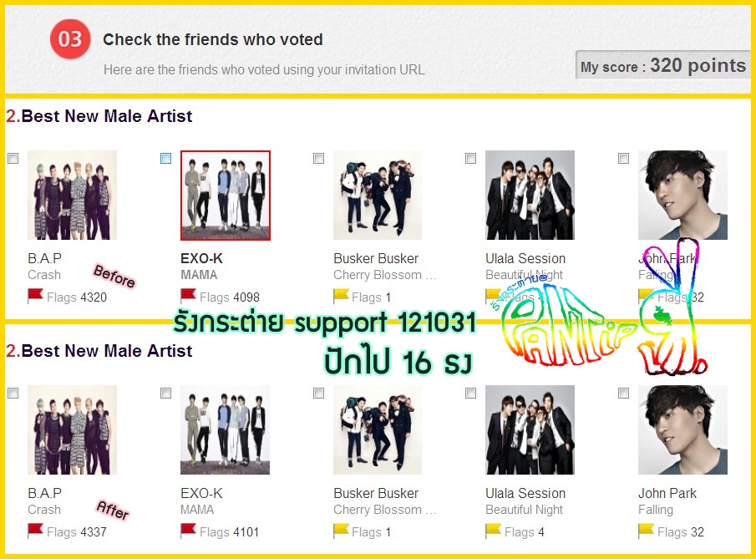This screenshot has height=559, width=756.
Task: Click the yellow flag beside Flags 4
Action: coord(493,530)
